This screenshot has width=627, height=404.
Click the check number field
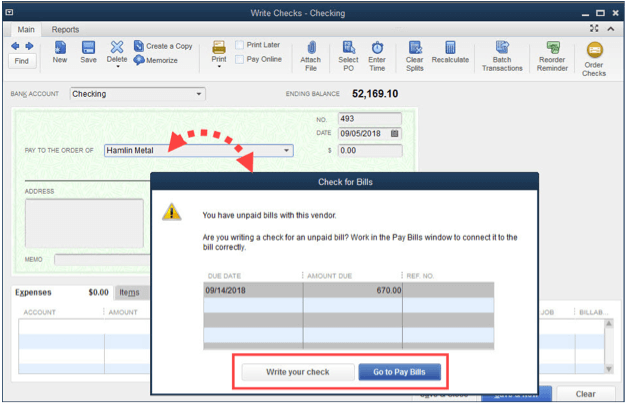tap(371, 119)
